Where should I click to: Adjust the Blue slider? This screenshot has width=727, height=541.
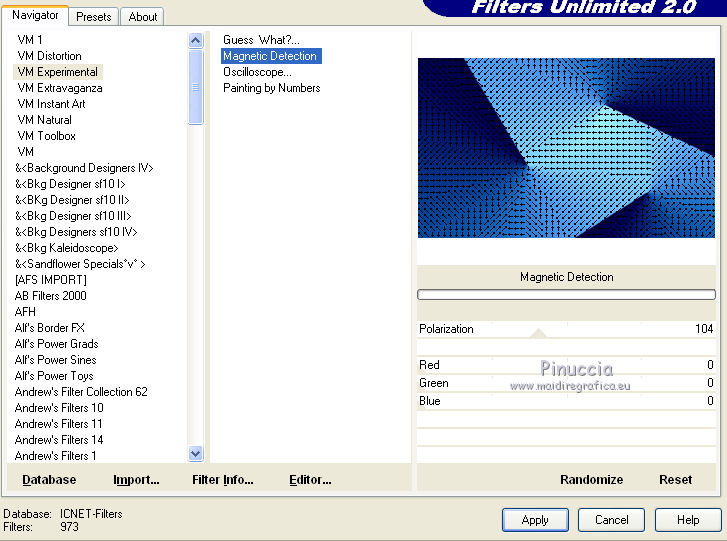(x=566, y=401)
